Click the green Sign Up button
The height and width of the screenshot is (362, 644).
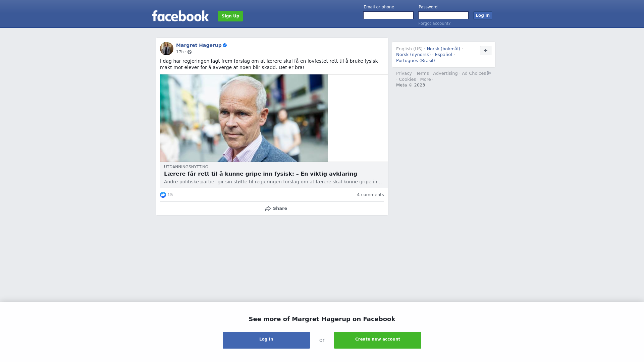(230, 16)
